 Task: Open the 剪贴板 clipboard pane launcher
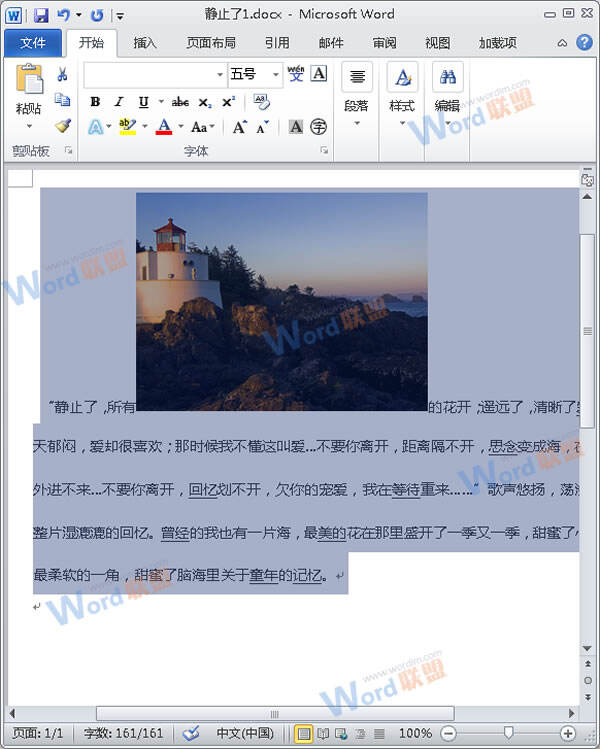click(68, 151)
